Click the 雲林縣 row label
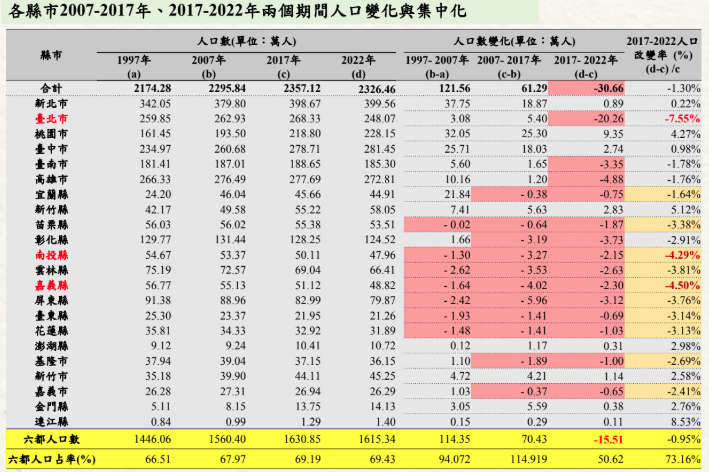This screenshot has height=472, width=709. [x=51, y=270]
